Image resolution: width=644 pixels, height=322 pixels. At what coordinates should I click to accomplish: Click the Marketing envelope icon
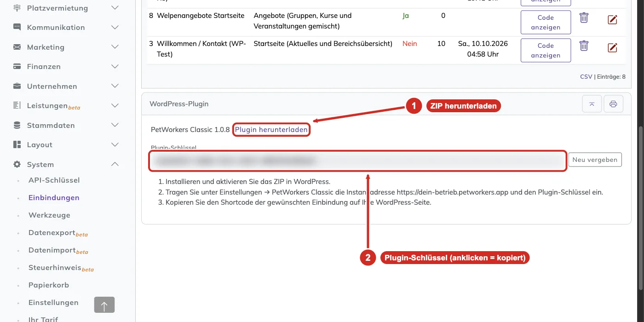point(17,47)
